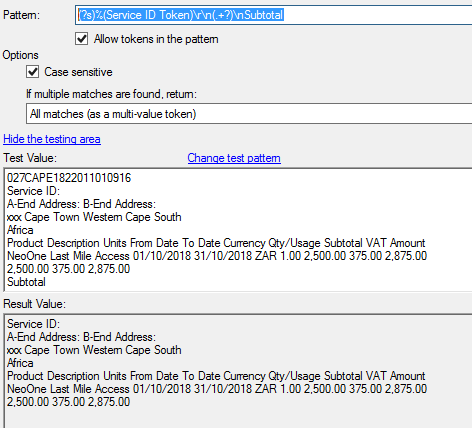Uncheck the Allow tokens in the pattern checkbox
The height and width of the screenshot is (428, 472).
coord(82,39)
